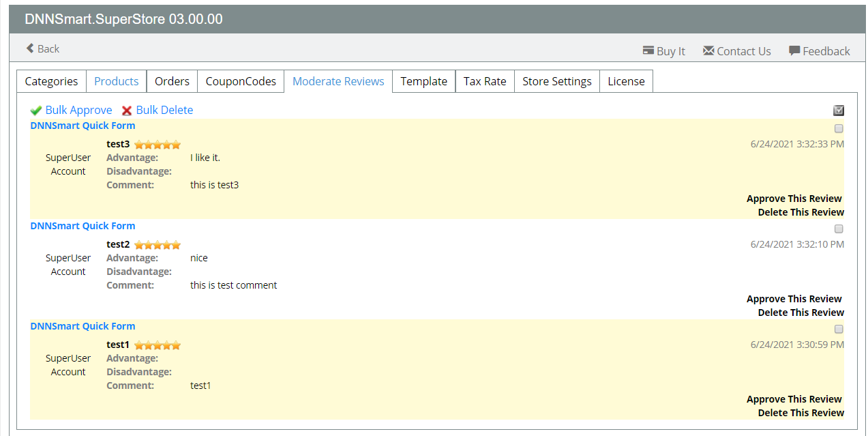Delete the test2 review
The width and height of the screenshot is (868, 436).
pos(801,313)
